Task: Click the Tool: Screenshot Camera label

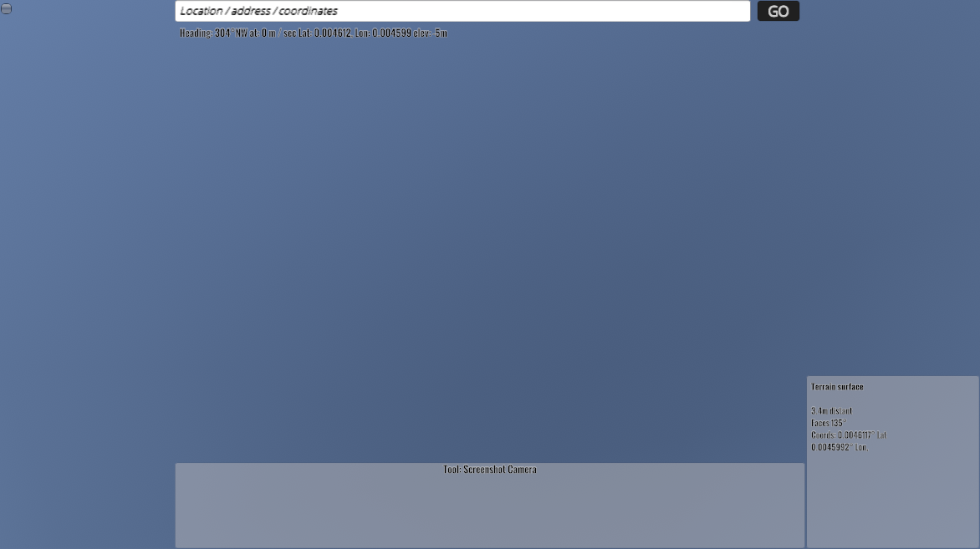Action: tap(490, 470)
